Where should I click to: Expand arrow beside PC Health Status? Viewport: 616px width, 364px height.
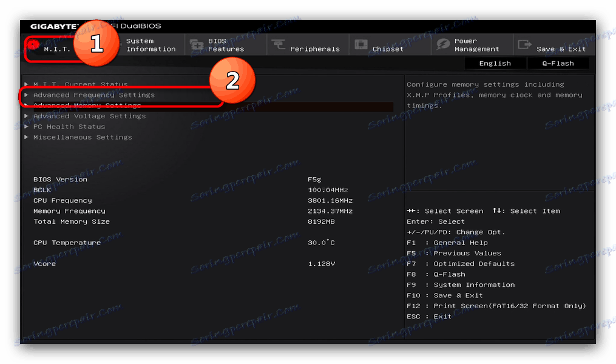click(x=26, y=126)
